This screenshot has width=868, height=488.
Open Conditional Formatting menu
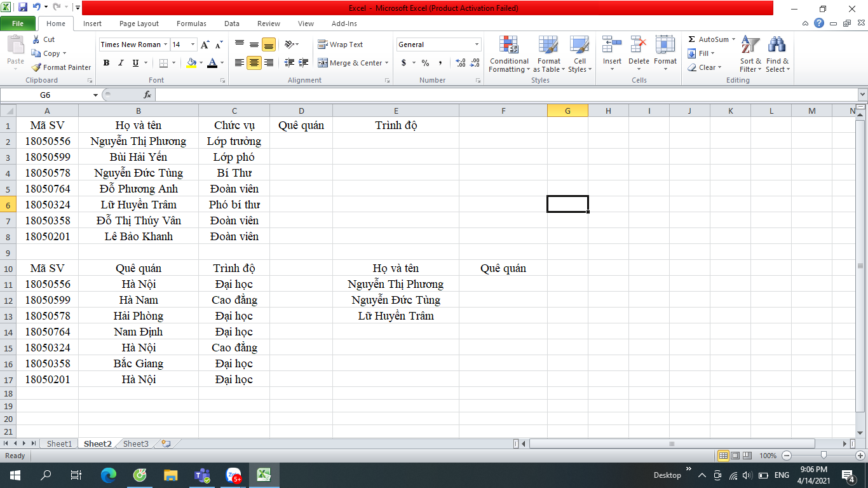coord(509,55)
